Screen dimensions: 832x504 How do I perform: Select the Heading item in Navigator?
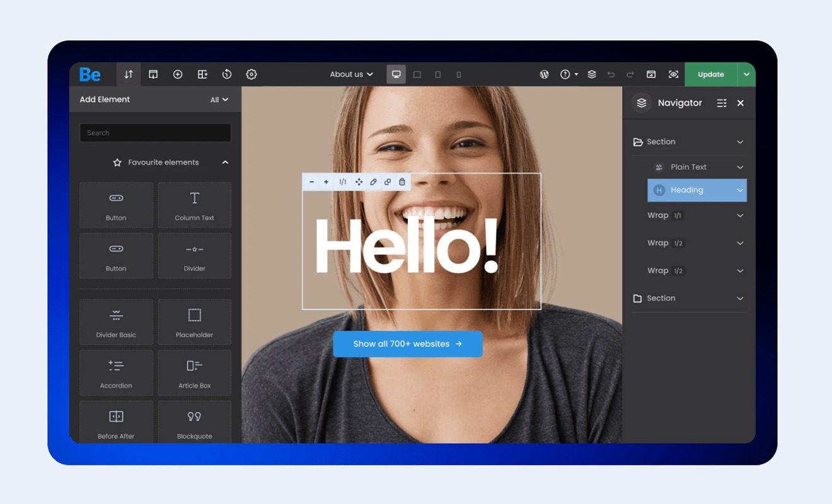point(697,190)
